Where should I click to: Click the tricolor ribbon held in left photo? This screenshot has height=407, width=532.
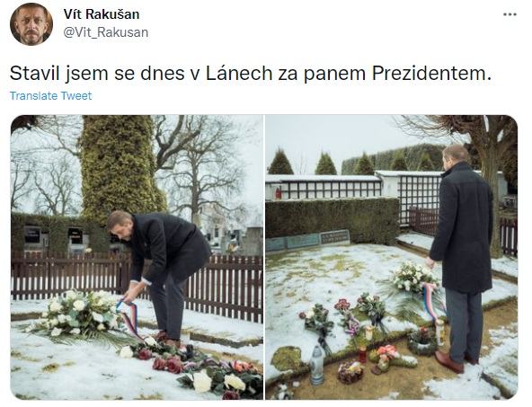[130, 318]
